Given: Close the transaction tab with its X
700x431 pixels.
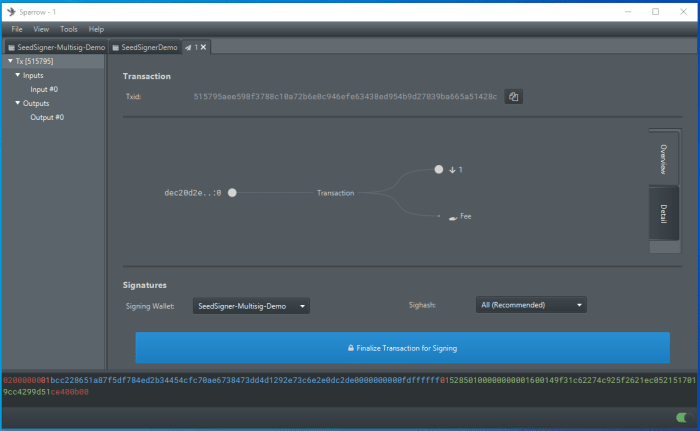Looking at the screenshot, I should pos(203,47).
